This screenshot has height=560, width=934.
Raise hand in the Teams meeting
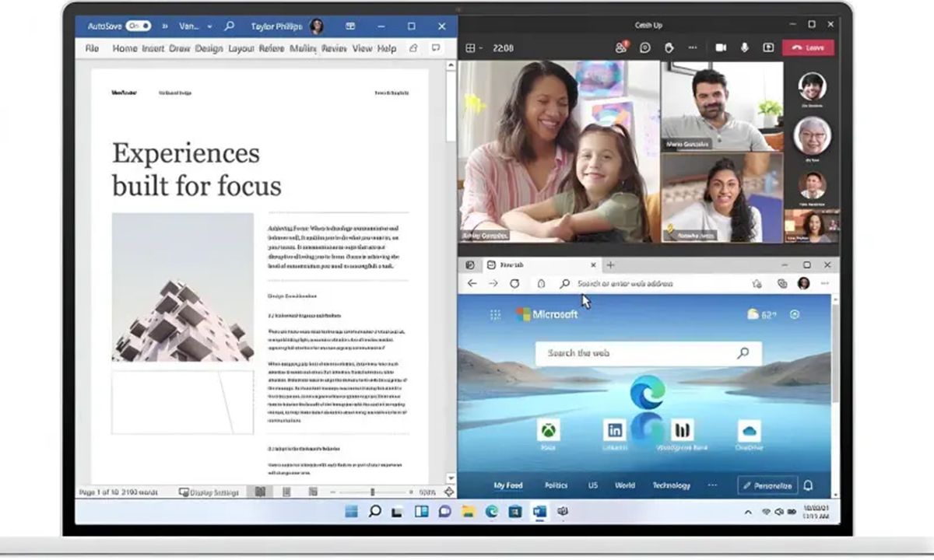point(669,47)
